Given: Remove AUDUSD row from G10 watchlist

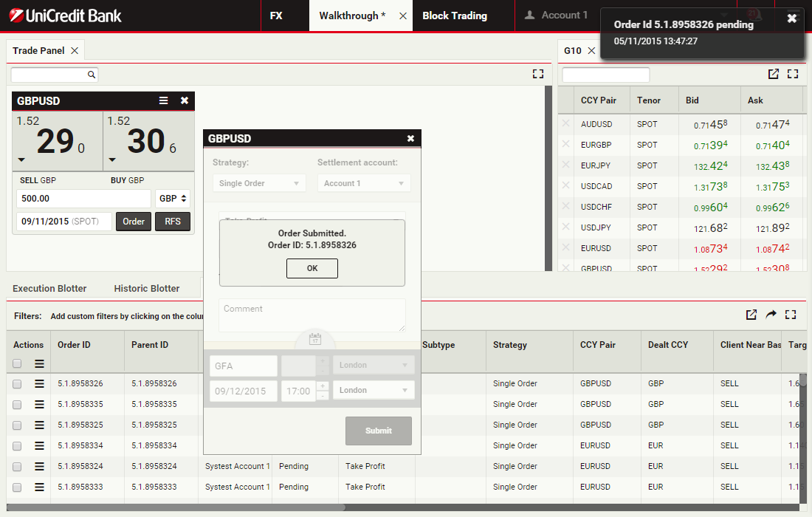Looking at the screenshot, I should pos(566,124).
